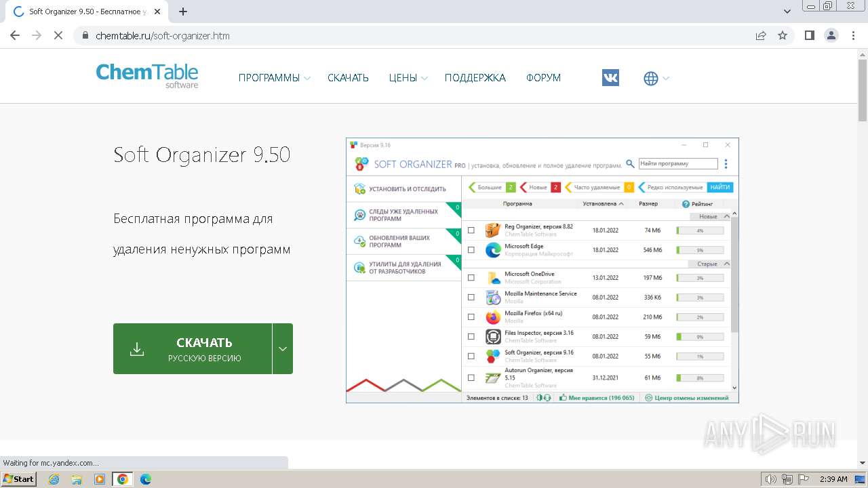
Task: Click the Редко используемые filter tag
Action: point(672,187)
